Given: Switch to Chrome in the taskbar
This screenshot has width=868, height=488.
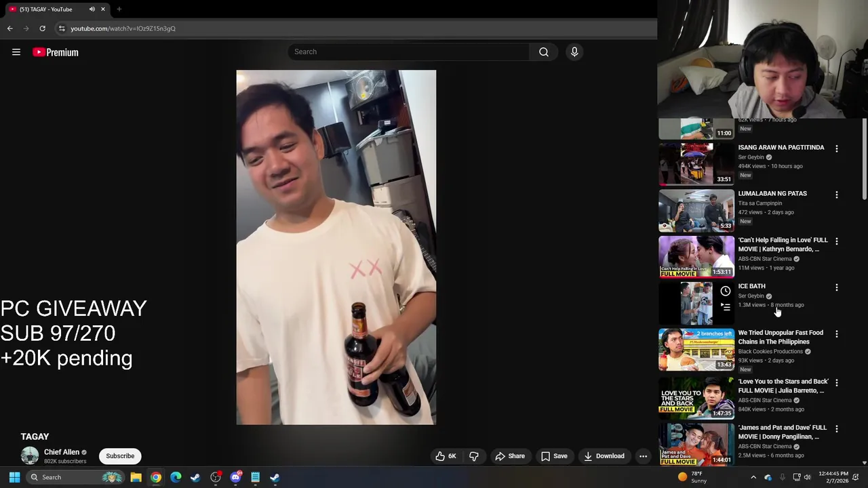Looking at the screenshot, I should 156,477.
